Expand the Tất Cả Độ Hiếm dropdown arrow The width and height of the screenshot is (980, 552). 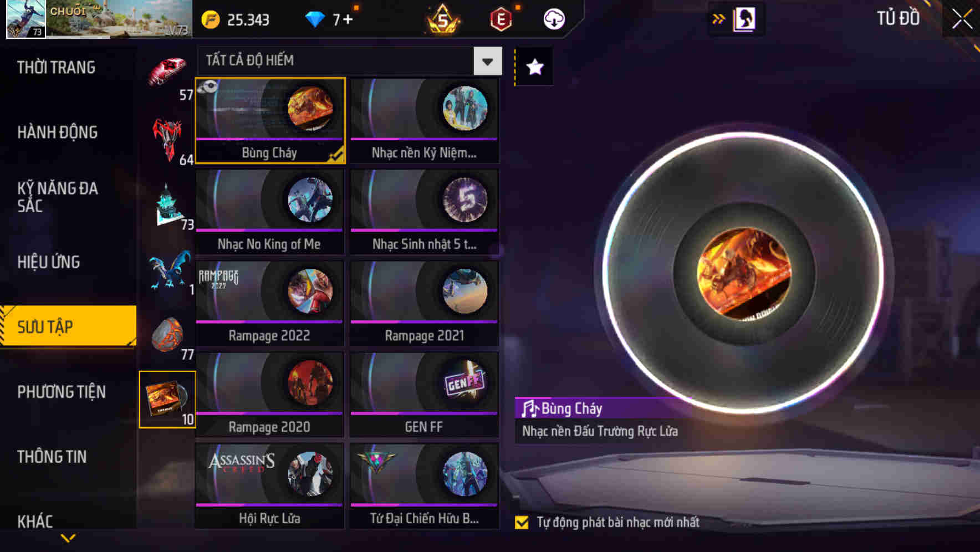(488, 61)
